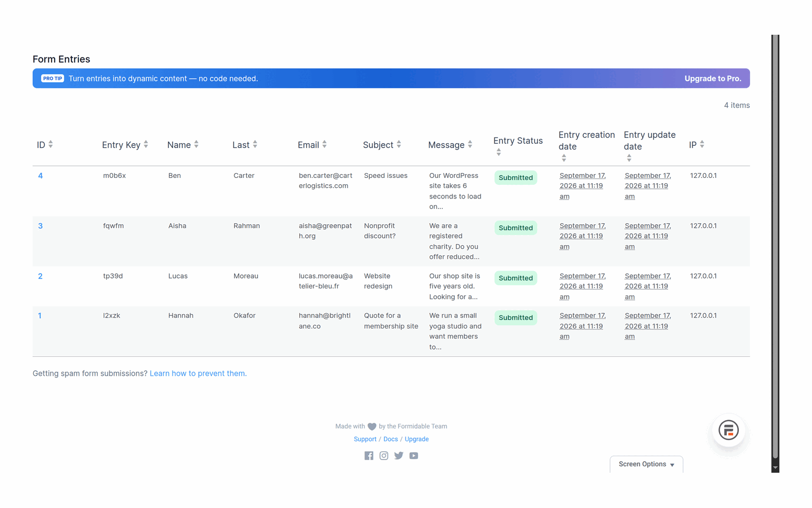Sort by Message column arrows
This screenshot has height=508, width=812.
click(470, 144)
